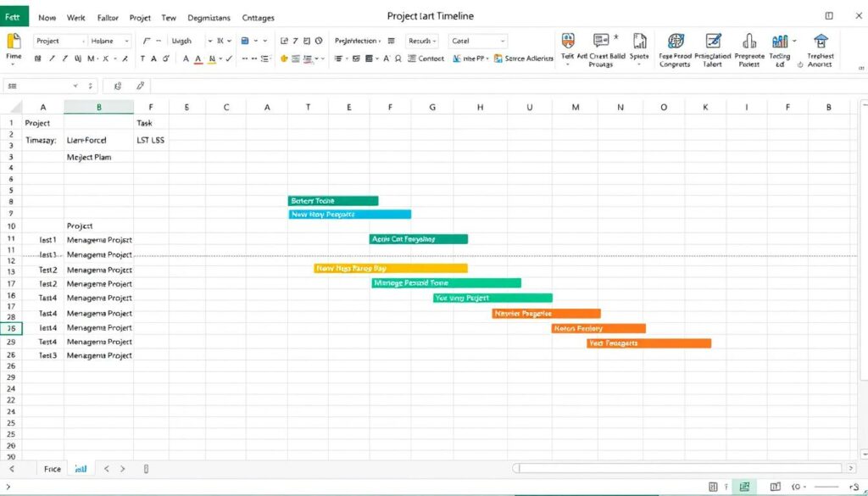Click the sheet tabs back arrow

107,469
